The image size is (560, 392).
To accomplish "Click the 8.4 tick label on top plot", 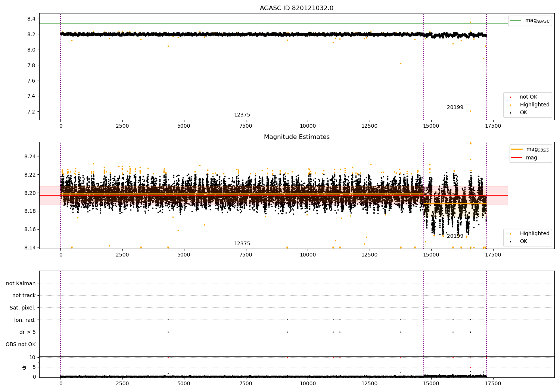I will coord(31,19).
